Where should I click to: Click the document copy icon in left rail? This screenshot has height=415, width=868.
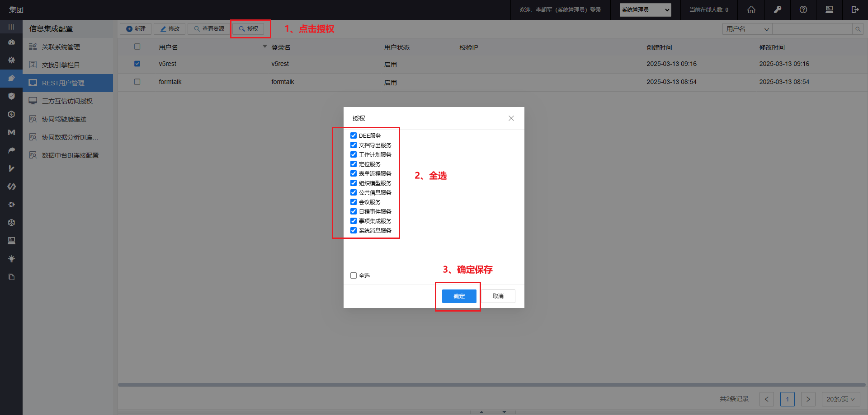11,277
